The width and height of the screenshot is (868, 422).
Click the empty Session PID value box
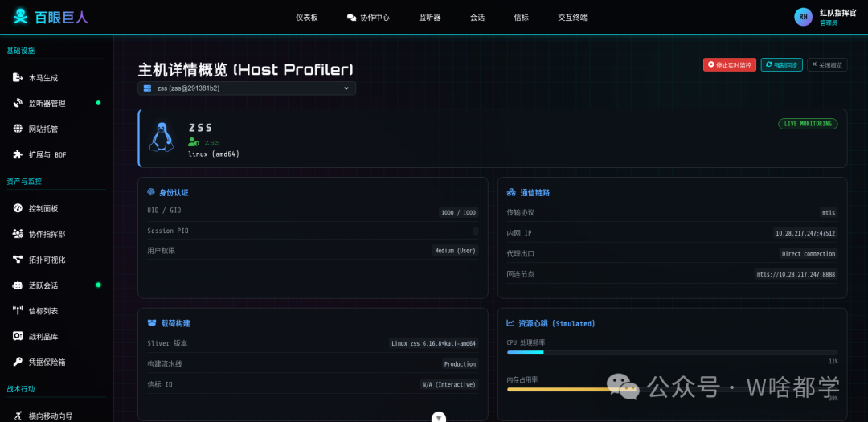[x=476, y=231]
